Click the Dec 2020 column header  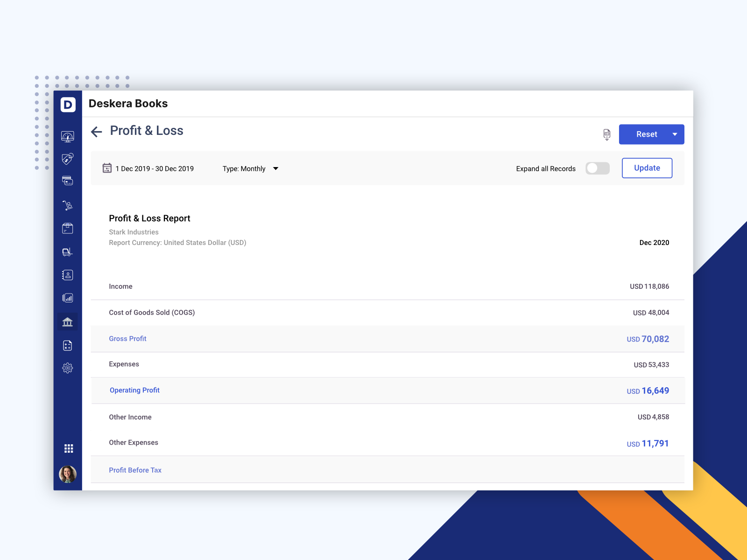tap(654, 243)
